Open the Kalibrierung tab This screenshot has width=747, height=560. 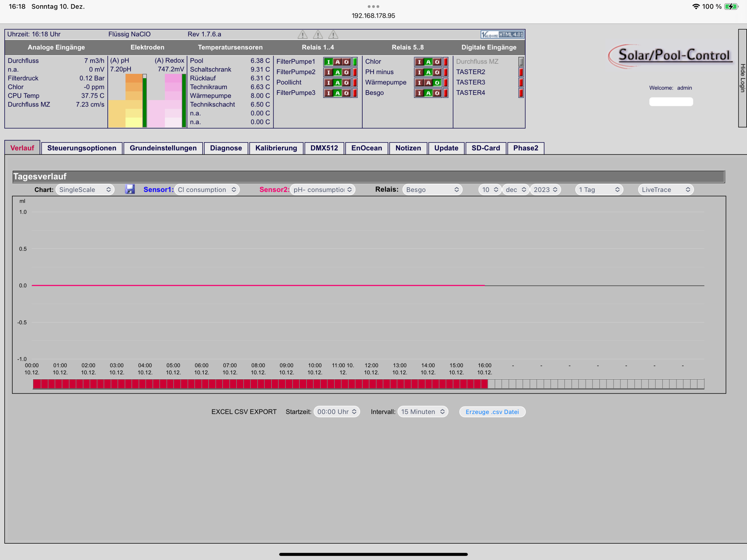pos(276,148)
